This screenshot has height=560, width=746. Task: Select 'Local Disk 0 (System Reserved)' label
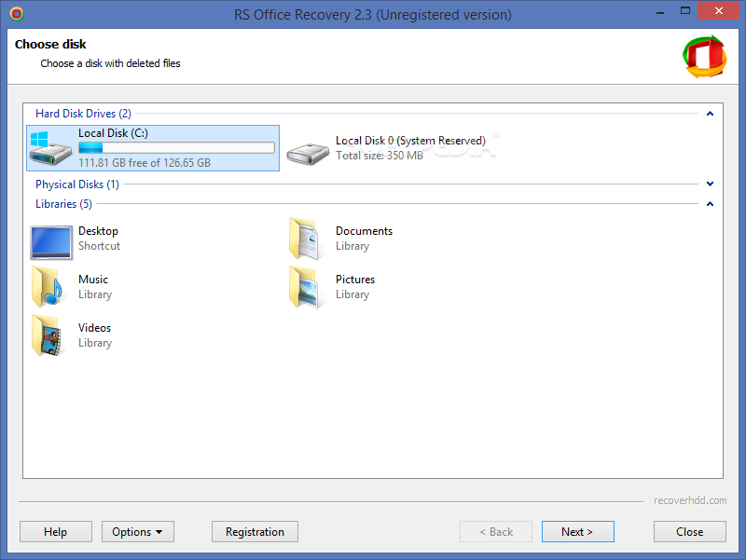410,141
